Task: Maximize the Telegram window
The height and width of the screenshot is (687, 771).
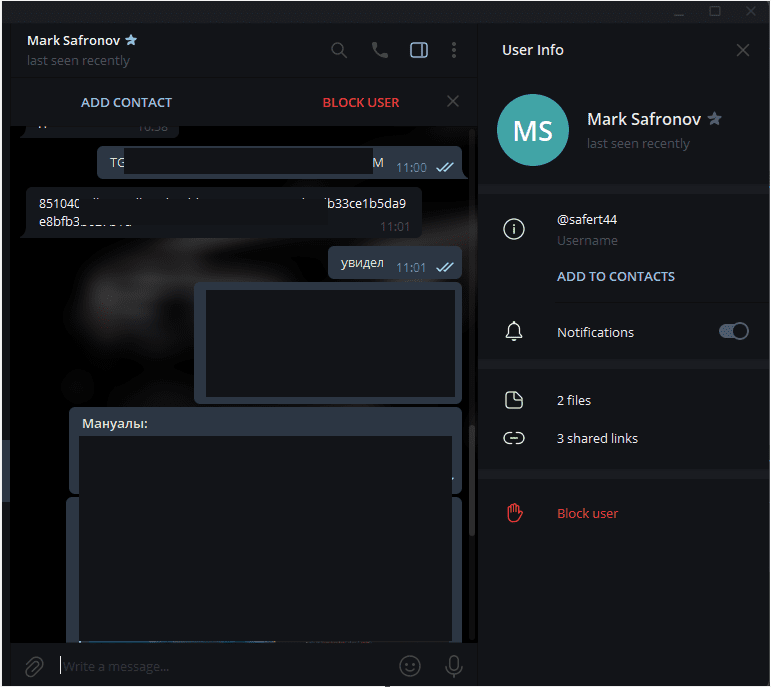Action: coord(715,11)
